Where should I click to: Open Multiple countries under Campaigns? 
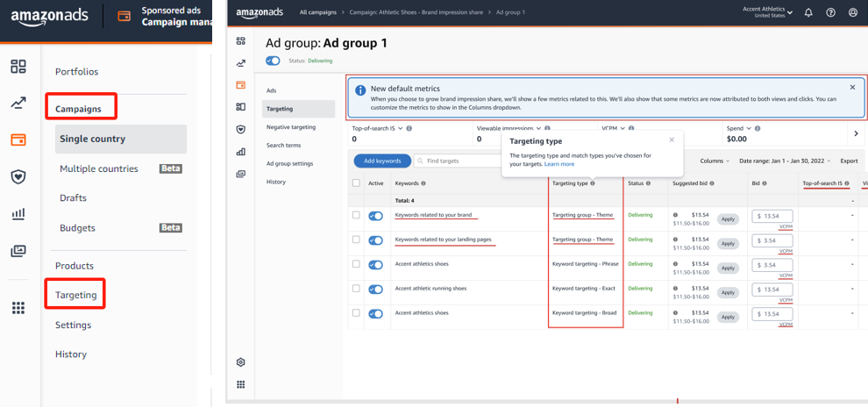point(99,168)
